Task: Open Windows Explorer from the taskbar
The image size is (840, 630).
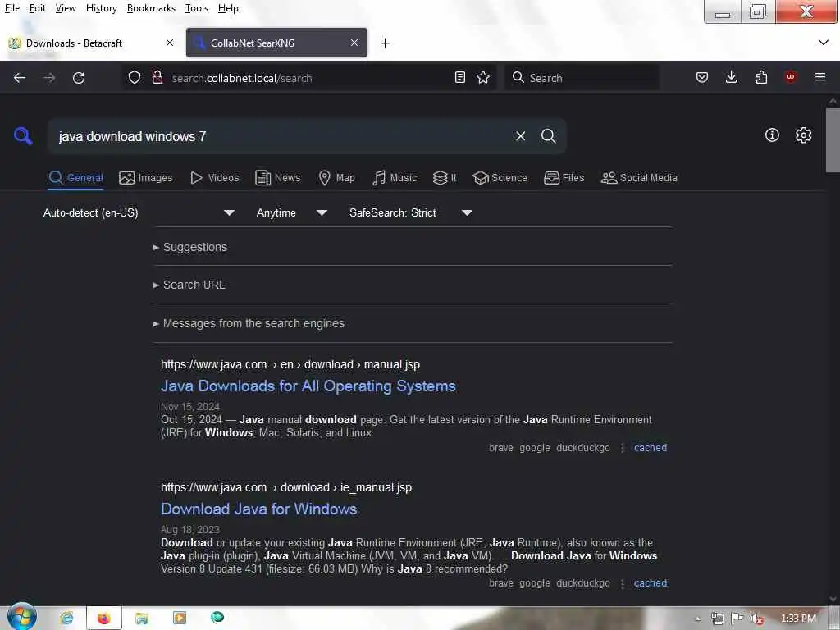Action: coord(141,619)
